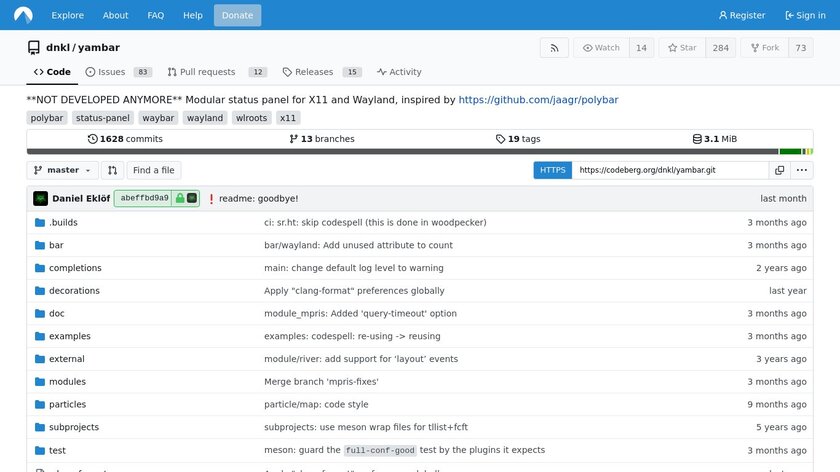Click the .builds folder icon

[40, 222]
